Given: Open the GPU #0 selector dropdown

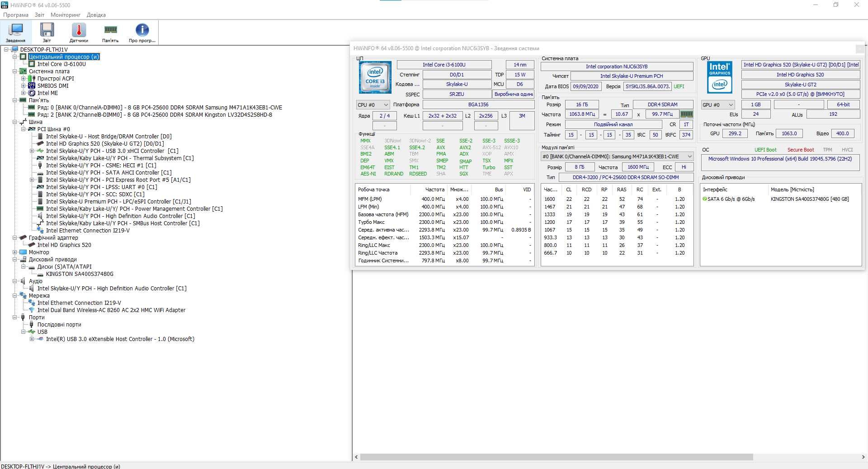Looking at the screenshot, I should tap(718, 105).
